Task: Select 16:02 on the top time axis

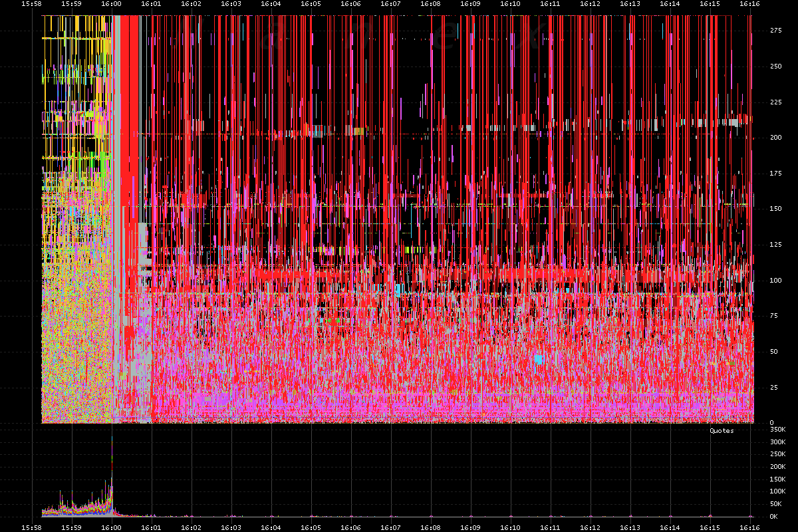Action: coord(191,4)
